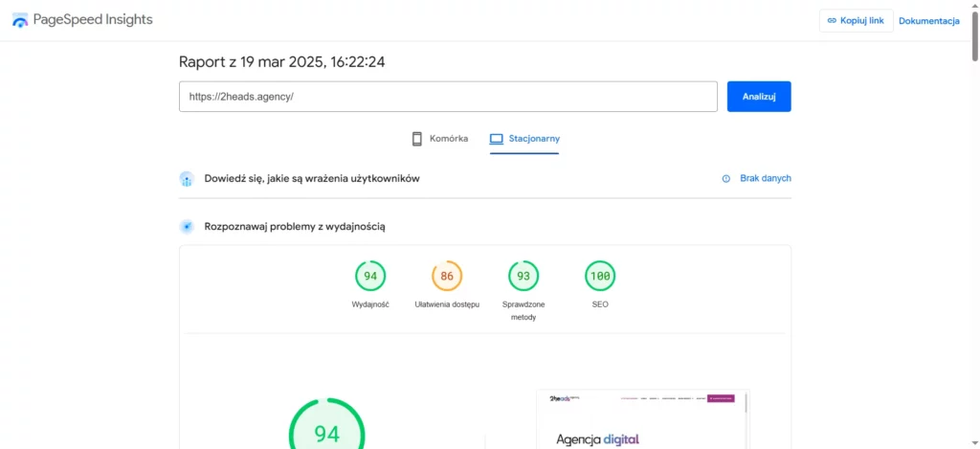Click the report date heading text

[x=282, y=62]
